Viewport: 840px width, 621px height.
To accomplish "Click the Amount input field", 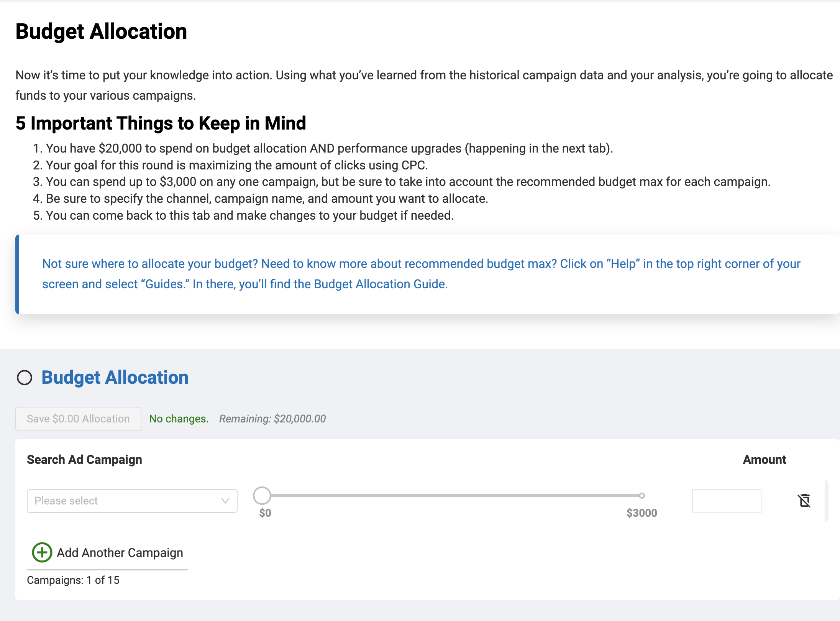I will coord(727,501).
